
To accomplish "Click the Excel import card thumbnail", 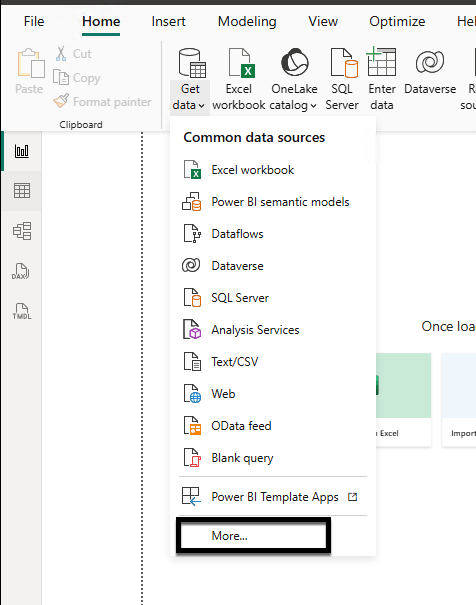I will coord(403,385).
